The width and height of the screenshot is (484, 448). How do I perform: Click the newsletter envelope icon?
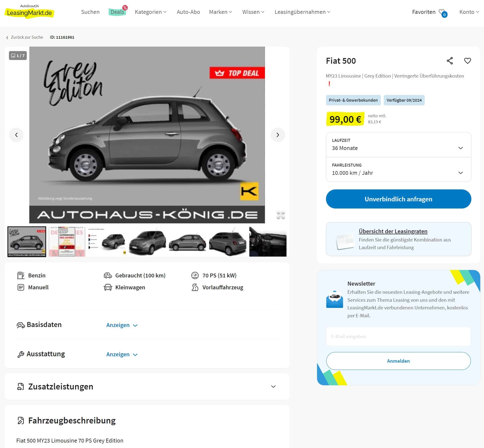point(334,299)
